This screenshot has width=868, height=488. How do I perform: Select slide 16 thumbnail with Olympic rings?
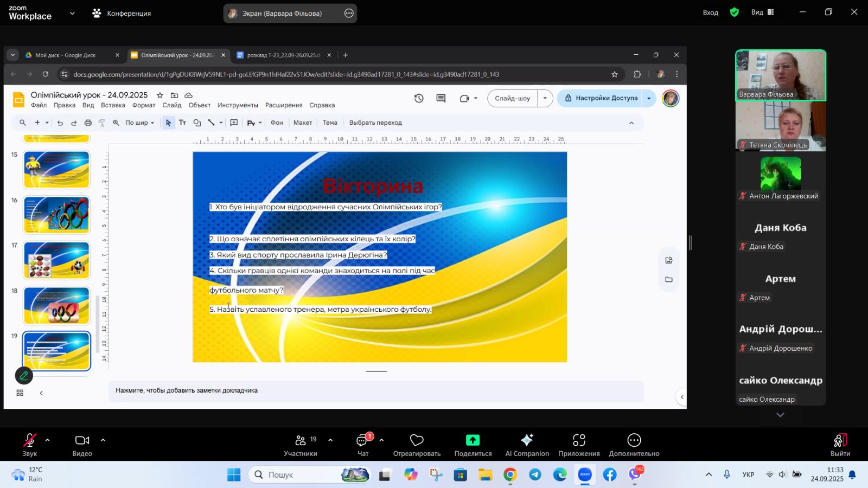coord(56,215)
